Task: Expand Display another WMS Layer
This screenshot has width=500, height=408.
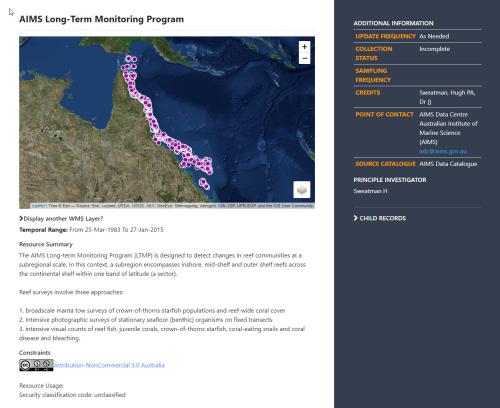Action: click(x=61, y=219)
